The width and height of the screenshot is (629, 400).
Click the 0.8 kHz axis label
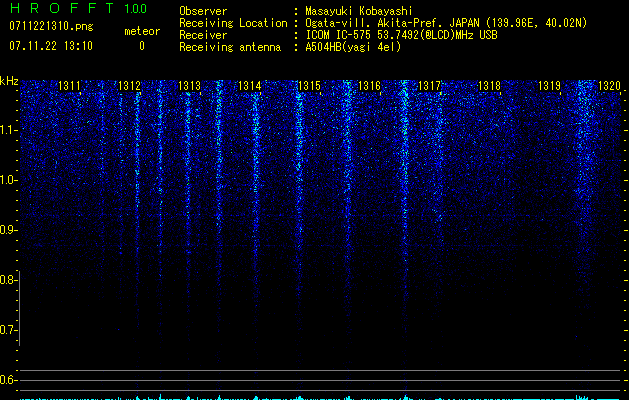coord(8,280)
